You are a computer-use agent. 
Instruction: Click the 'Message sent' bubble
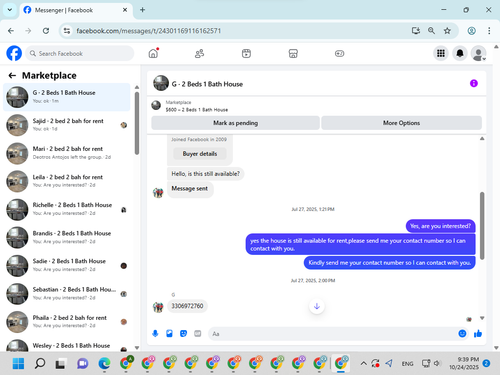(x=190, y=189)
